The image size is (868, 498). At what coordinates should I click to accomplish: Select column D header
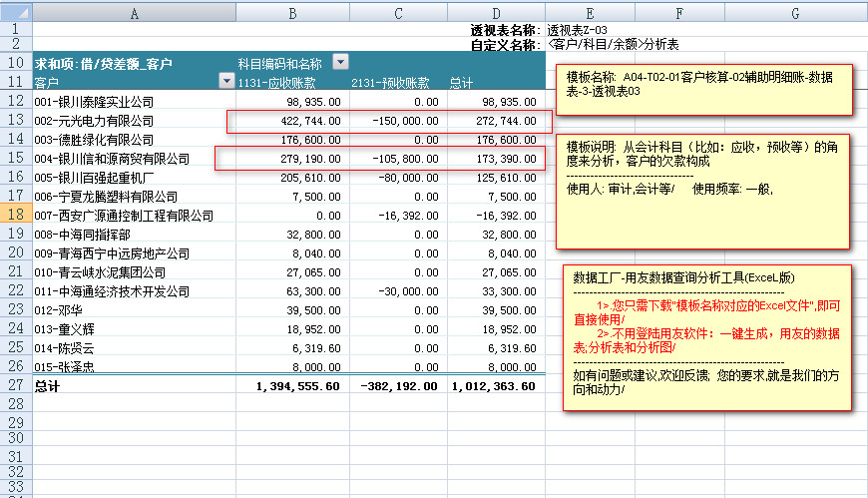click(x=496, y=13)
